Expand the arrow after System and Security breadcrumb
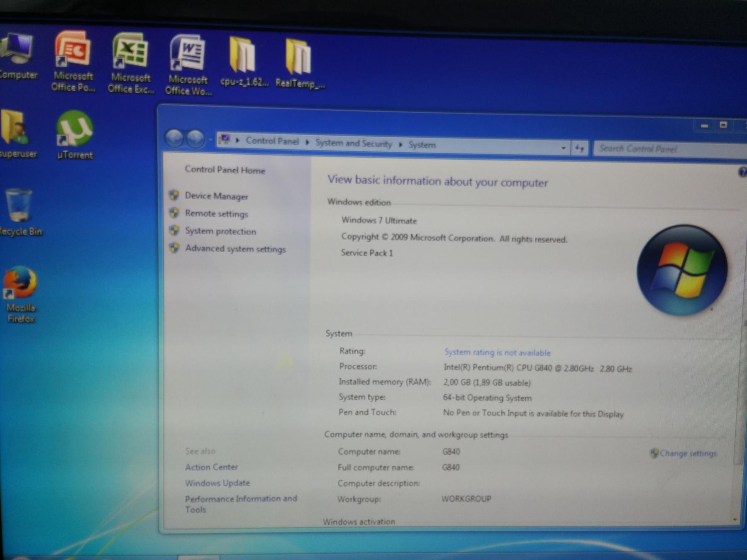Screen dimensions: 747x560 click(400, 144)
